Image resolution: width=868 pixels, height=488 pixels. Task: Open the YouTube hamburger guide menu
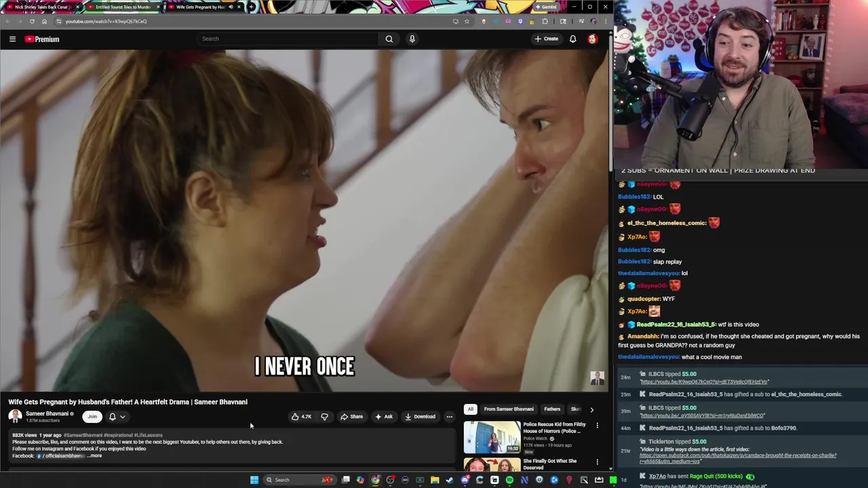(x=12, y=39)
